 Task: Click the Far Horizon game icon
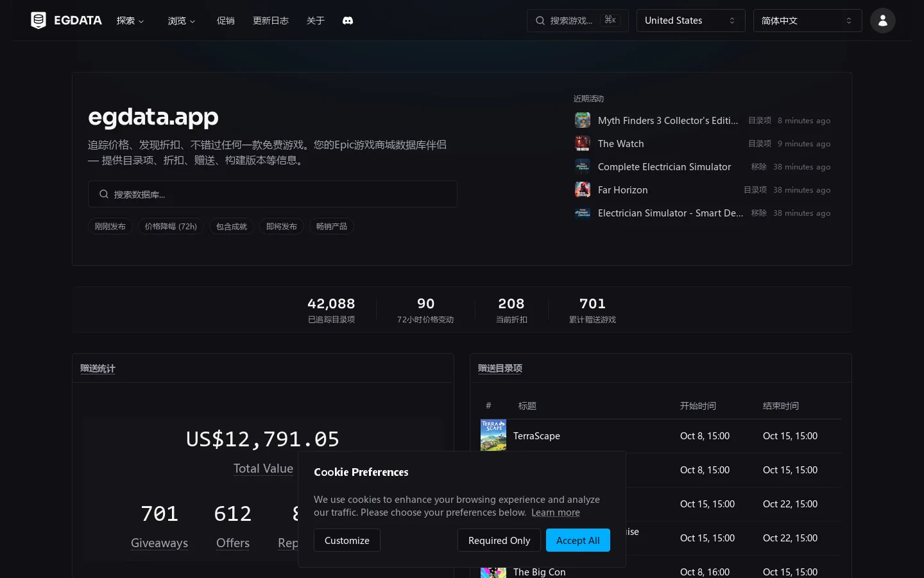(x=583, y=189)
